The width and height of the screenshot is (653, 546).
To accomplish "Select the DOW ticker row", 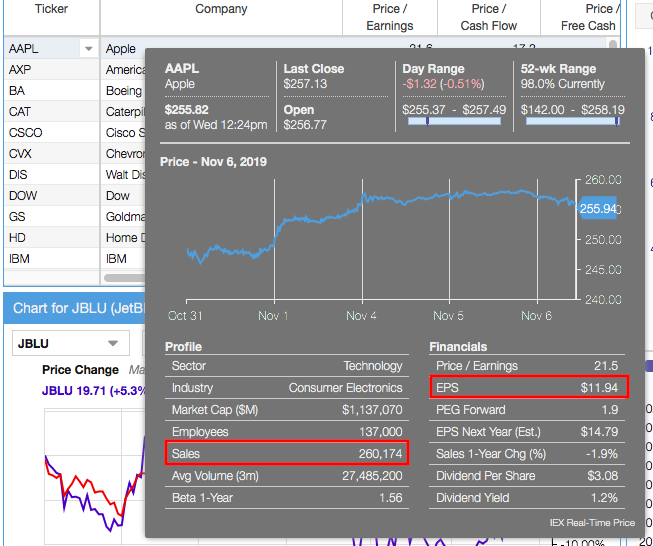I will (52, 196).
